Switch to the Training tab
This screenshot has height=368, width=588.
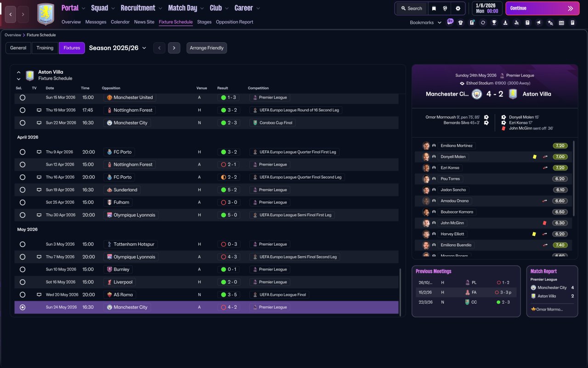(45, 48)
